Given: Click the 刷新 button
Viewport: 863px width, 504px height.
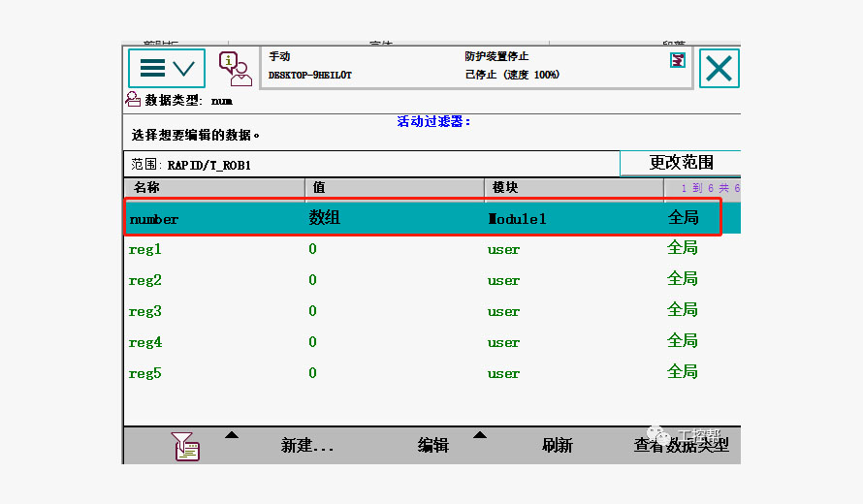Looking at the screenshot, I should pos(557,445).
